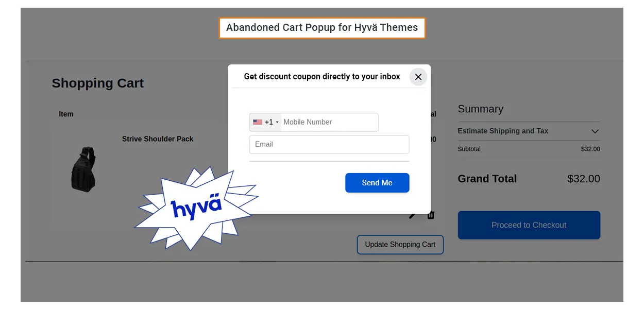Click the Hyvä starburst logo badge

(196, 207)
